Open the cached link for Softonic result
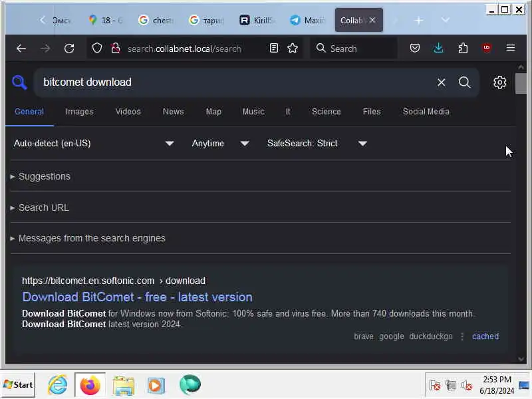 pyautogui.click(x=485, y=336)
